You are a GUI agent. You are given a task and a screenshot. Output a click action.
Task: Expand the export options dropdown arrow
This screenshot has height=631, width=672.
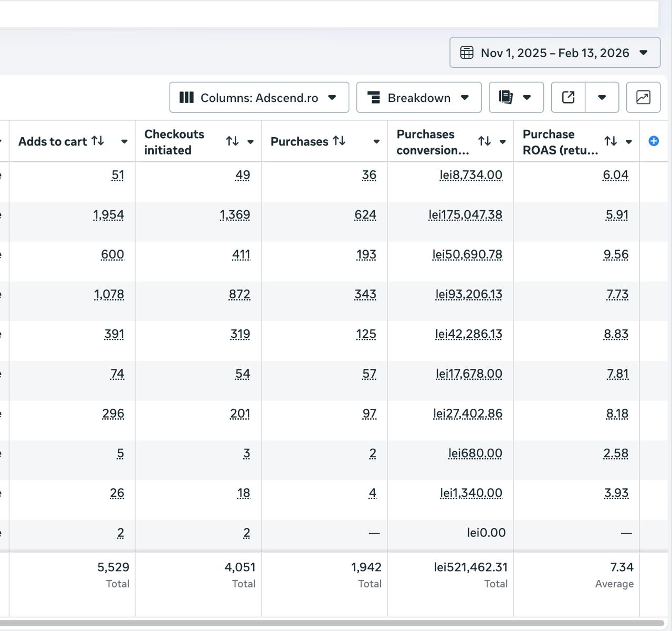[x=602, y=97]
